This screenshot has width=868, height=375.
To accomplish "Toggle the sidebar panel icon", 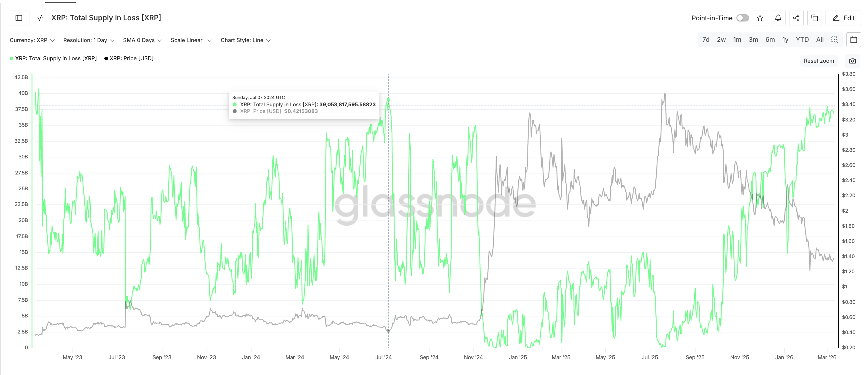I will [19, 18].
